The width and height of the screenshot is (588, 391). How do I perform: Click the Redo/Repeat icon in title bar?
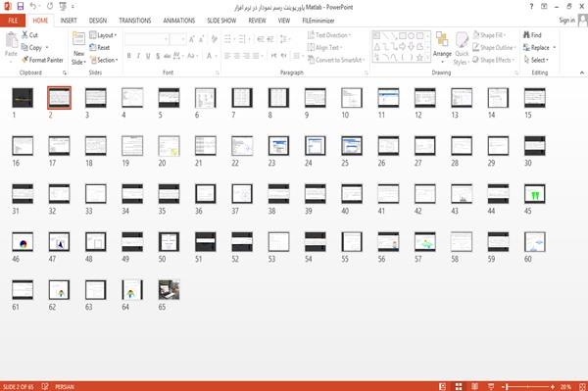(50, 7)
